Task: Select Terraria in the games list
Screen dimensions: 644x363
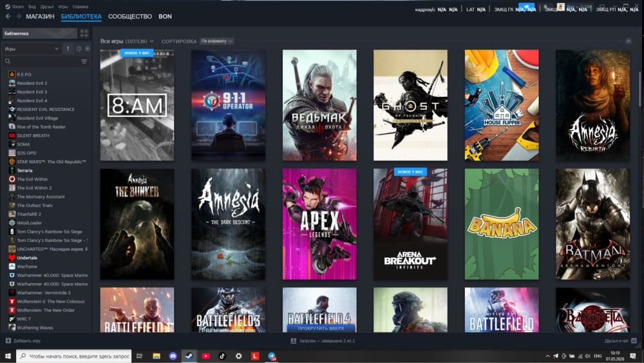Action: pos(24,171)
